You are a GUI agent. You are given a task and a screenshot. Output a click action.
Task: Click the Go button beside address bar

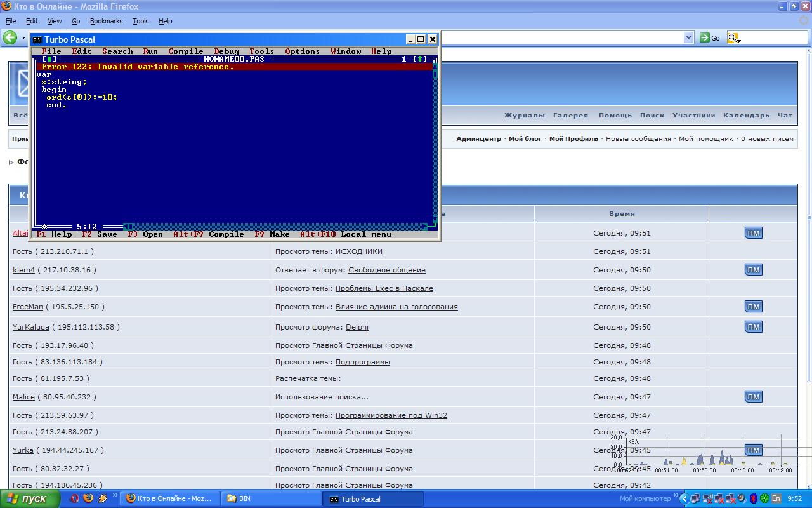(710, 38)
